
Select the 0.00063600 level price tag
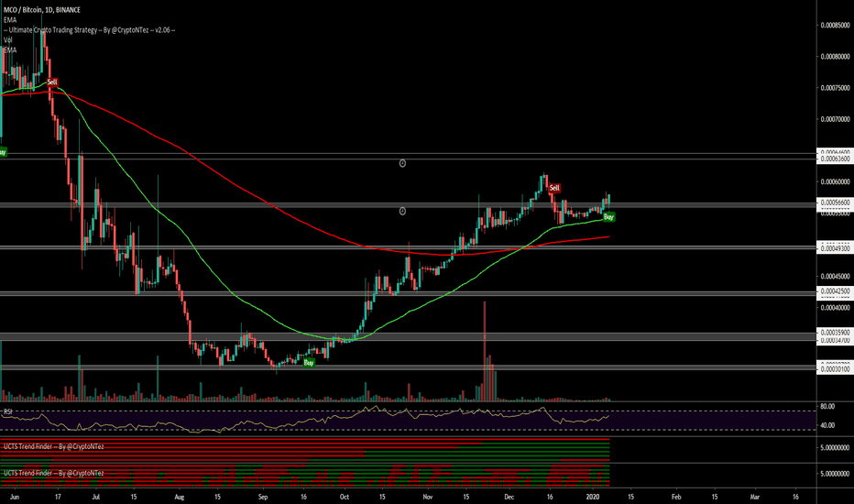click(836, 159)
